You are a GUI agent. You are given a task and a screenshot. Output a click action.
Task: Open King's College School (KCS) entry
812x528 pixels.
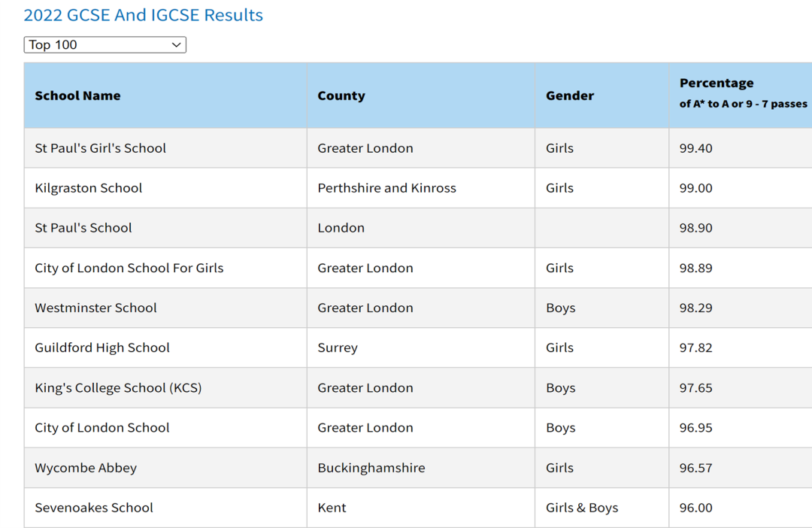[x=118, y=387]
